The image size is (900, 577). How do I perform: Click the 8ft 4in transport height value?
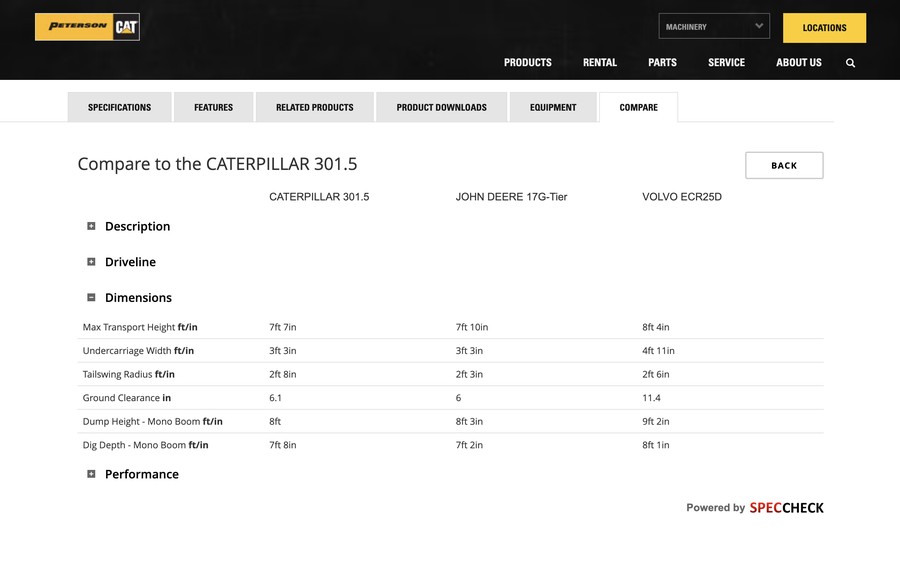655,327
